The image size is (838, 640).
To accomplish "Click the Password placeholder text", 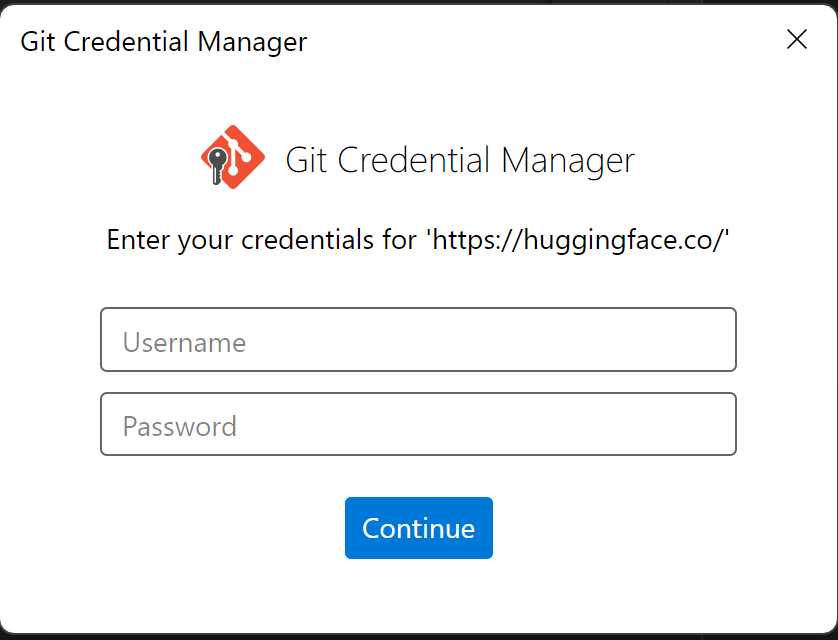I will coord(179,426).
